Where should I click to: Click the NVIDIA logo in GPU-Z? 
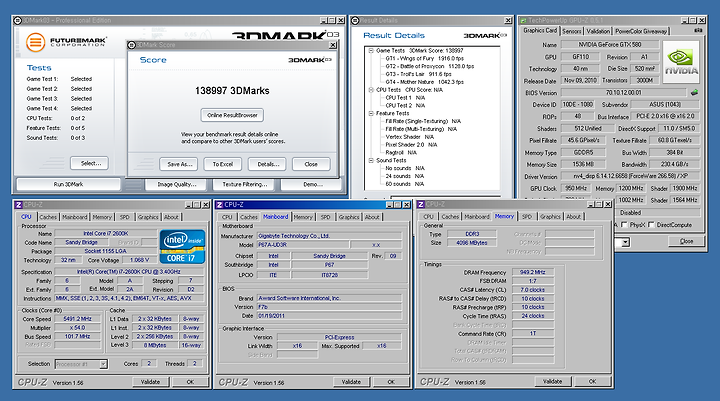coord(681,62)
